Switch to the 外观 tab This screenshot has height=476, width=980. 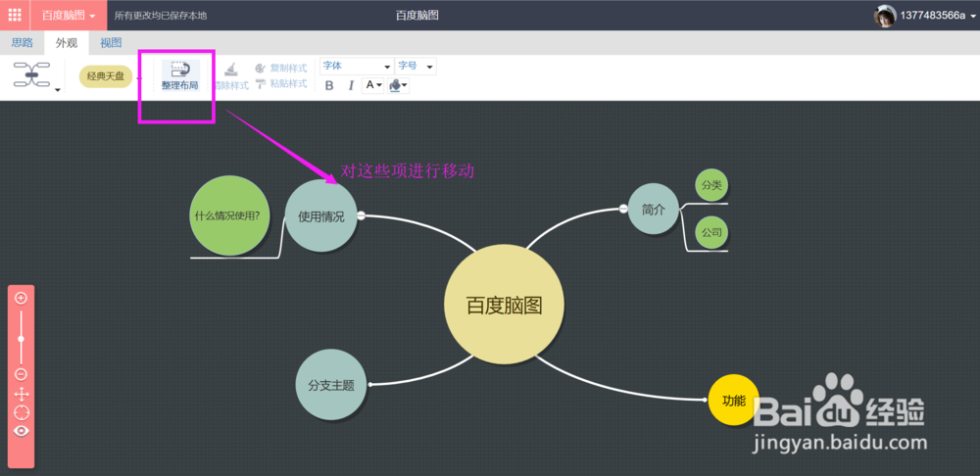click(67, 42)
